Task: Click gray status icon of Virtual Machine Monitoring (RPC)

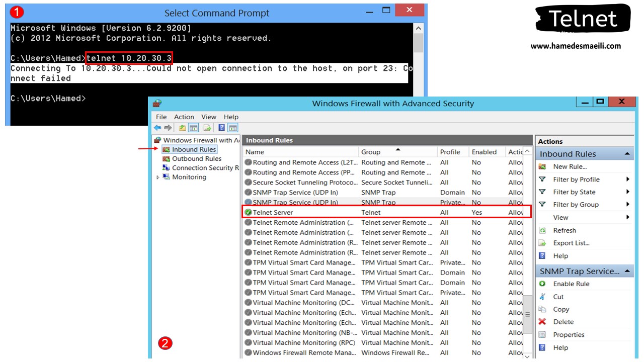Action: [x=248, y=343]
